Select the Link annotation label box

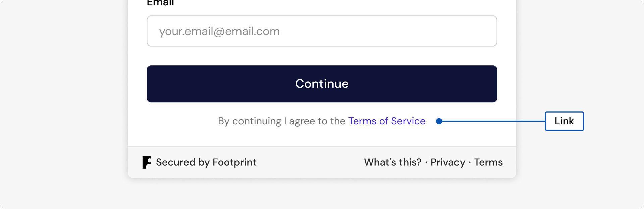pos(564,121)
